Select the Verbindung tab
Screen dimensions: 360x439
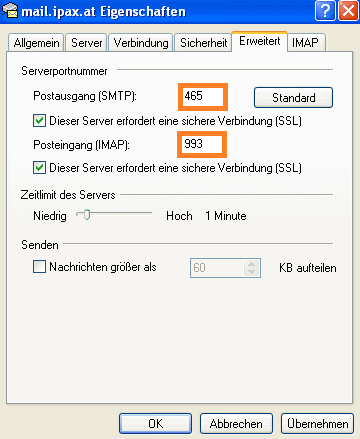click(141, 43)
